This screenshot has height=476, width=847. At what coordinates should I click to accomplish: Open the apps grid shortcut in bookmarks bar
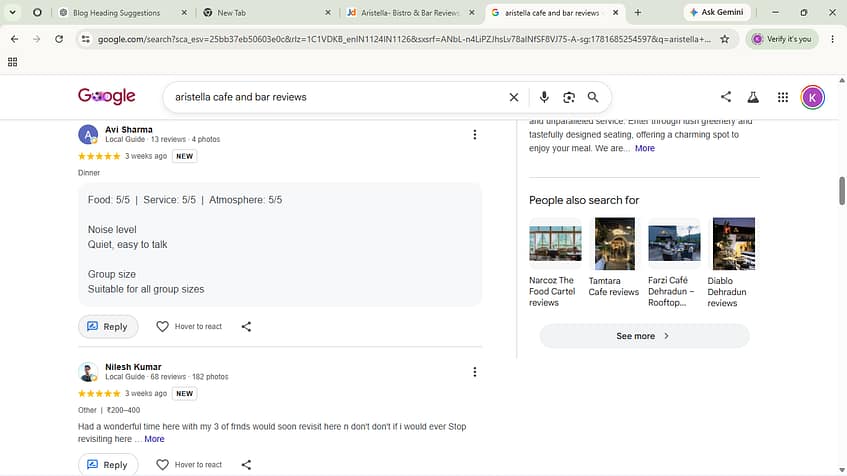12,62
